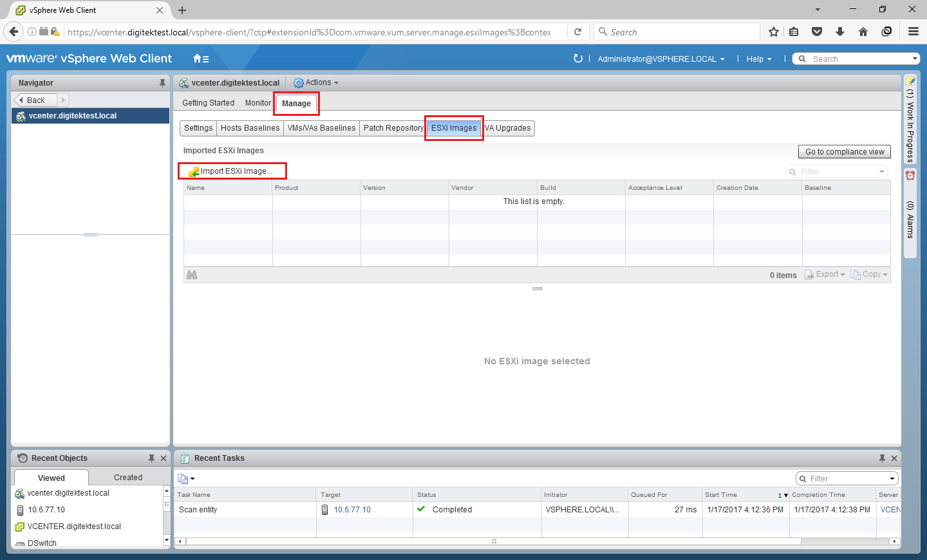927x560 pixels.
Task: Expand the Administrator@VSPHERE.LOCAL user menu
Action: (x=661, y=59)
